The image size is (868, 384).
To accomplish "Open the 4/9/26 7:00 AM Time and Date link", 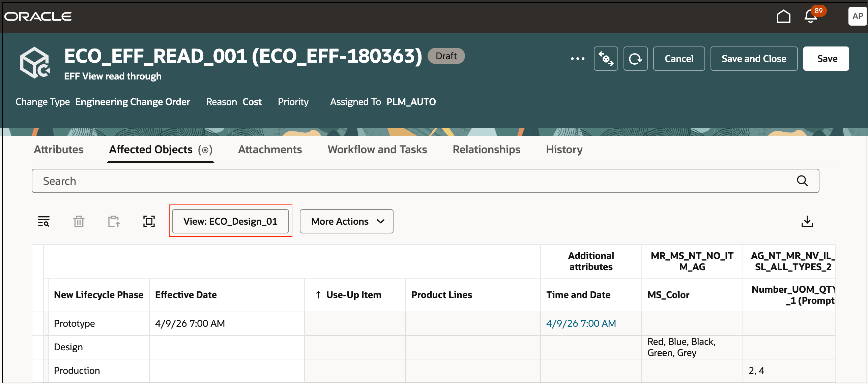I will click(x=581, y=323).
